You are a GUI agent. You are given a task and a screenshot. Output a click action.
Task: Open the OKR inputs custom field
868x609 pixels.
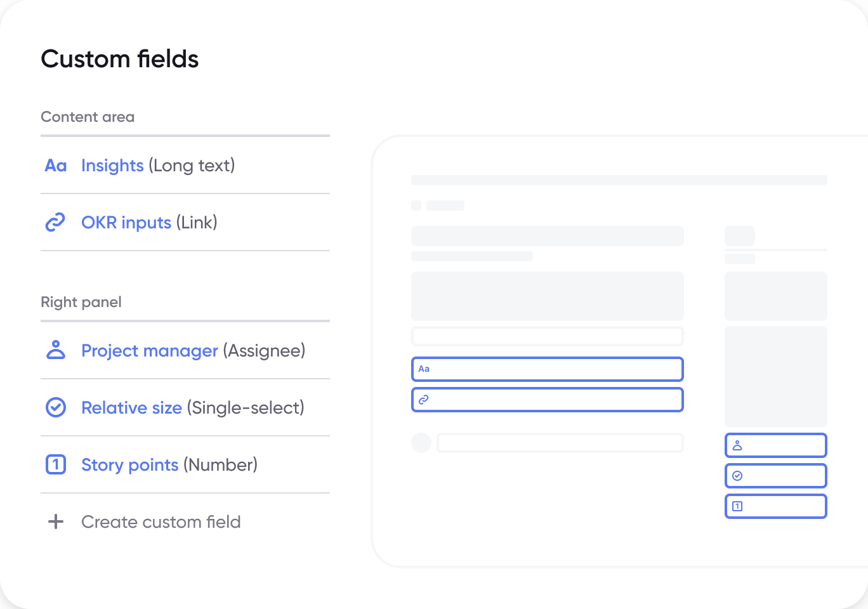click(126, 223)
